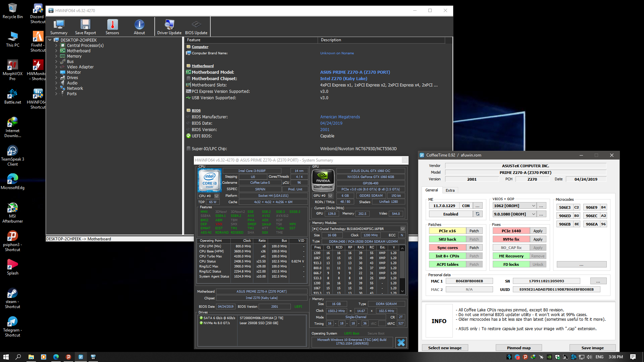Click the Microcodes '...' button
The width and height of the screenshot is (644, 362).
(581, 264)
